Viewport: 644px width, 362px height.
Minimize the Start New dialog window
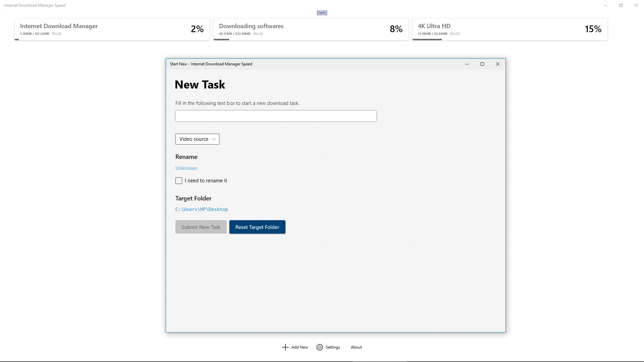pyautogui.click(x=467, y=64)
